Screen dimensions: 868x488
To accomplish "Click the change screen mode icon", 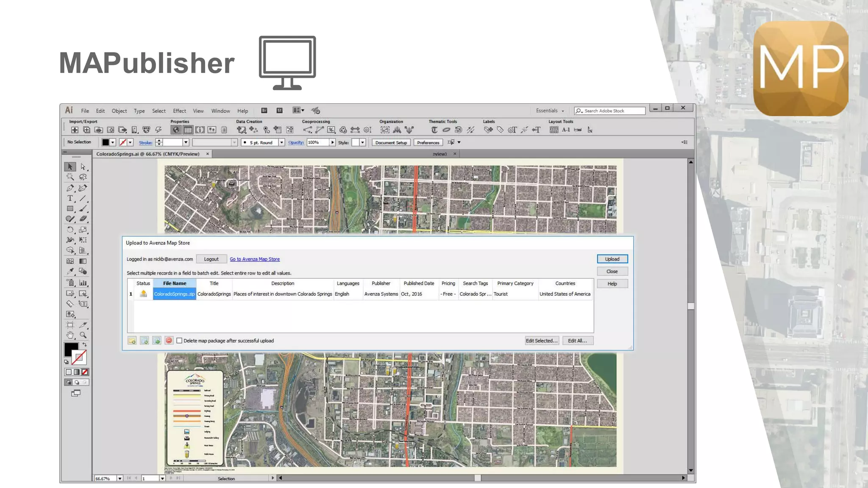I will click(76, 394).
